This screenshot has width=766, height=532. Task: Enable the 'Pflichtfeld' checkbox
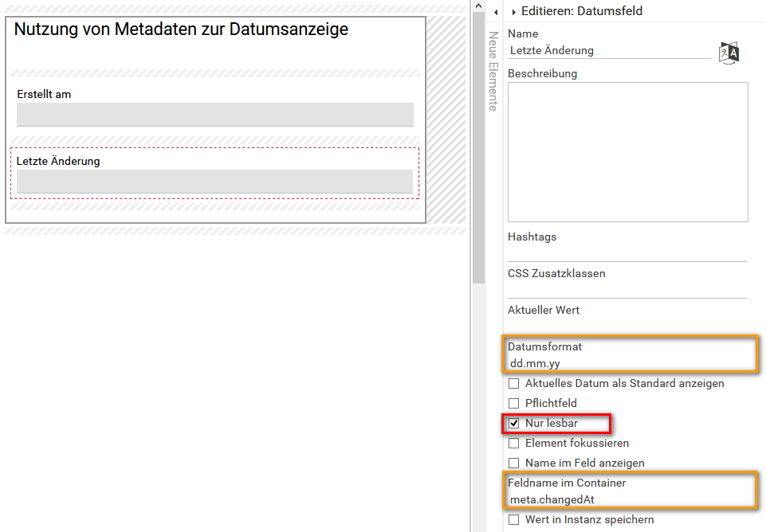pyautogui.click(x=513, y=403)
